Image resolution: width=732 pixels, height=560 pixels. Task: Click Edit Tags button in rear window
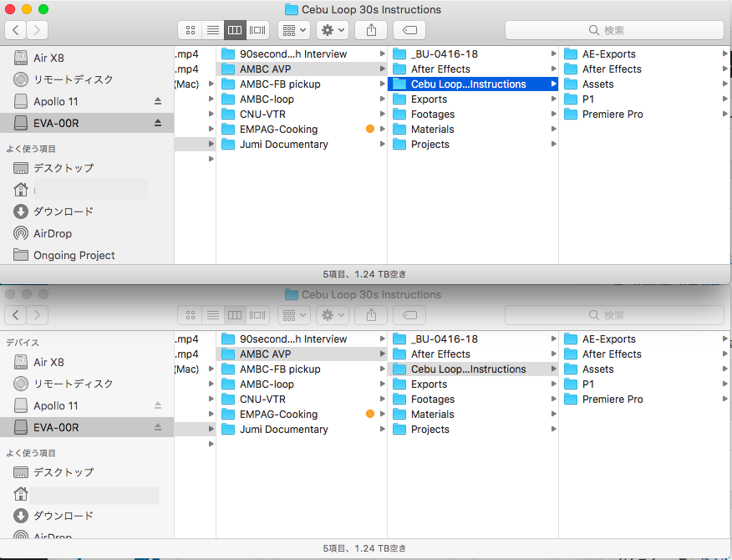(409, 315)
